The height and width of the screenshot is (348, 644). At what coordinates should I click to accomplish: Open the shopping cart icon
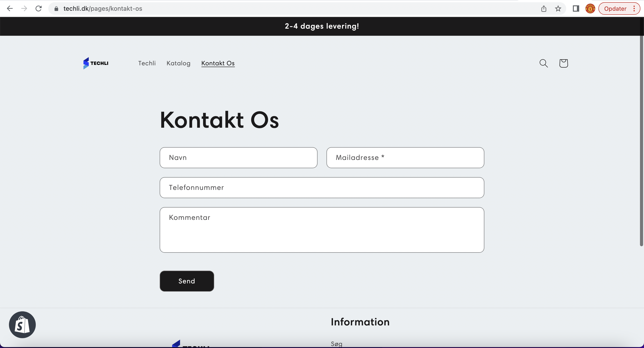pyautogui.click(x=563, y=63)
